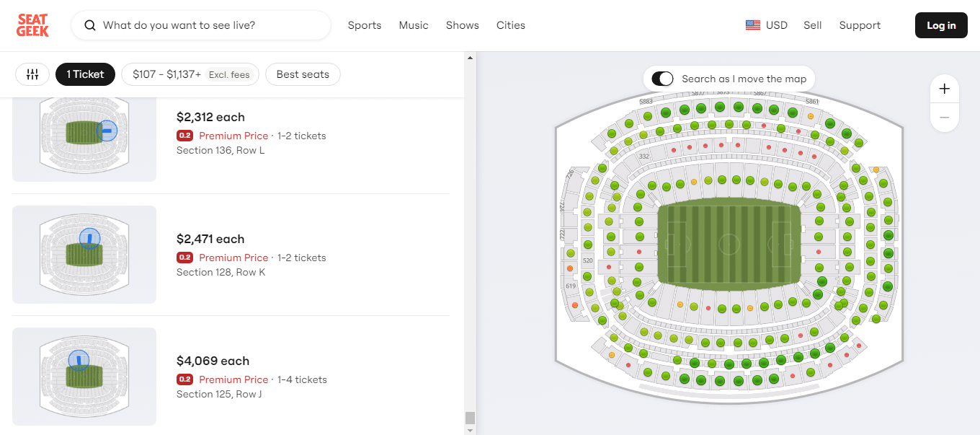Viewport: 980px width, 435px height.
Task: Click the 0.2 deal score badge for Section 136
Action: coord(185,136)
